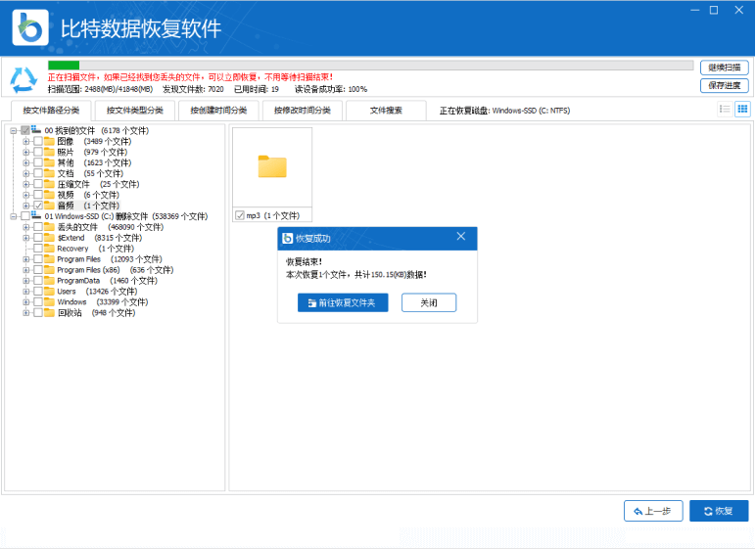Uncheck the 音频 folder checkbox

(x=37, y=206)
